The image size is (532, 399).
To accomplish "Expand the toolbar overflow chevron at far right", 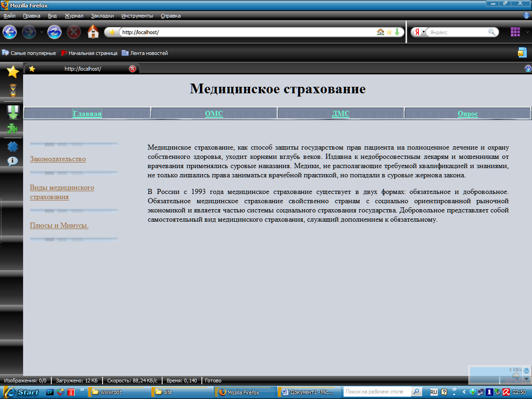I will coord(527,32).
